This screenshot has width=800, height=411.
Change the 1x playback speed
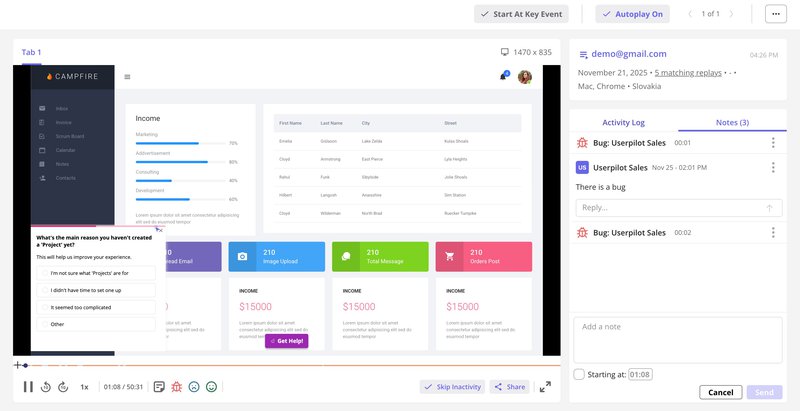tap(84, 387)
